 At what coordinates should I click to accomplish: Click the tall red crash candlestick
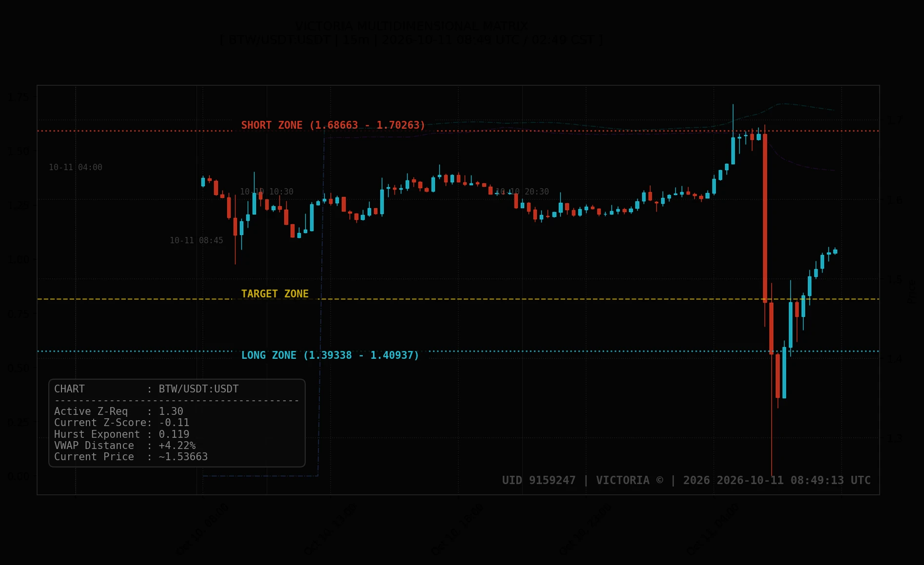[x=765, y=218]
